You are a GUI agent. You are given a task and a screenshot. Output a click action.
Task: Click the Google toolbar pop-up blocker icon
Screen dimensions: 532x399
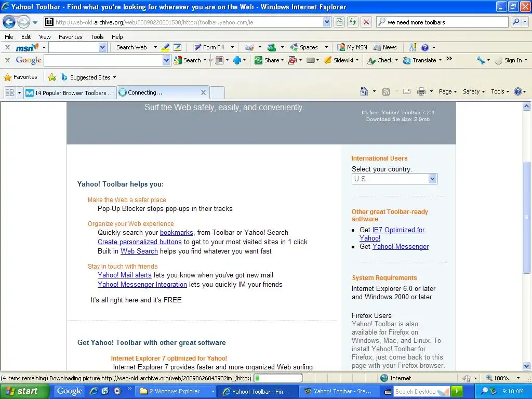point(292,60)
